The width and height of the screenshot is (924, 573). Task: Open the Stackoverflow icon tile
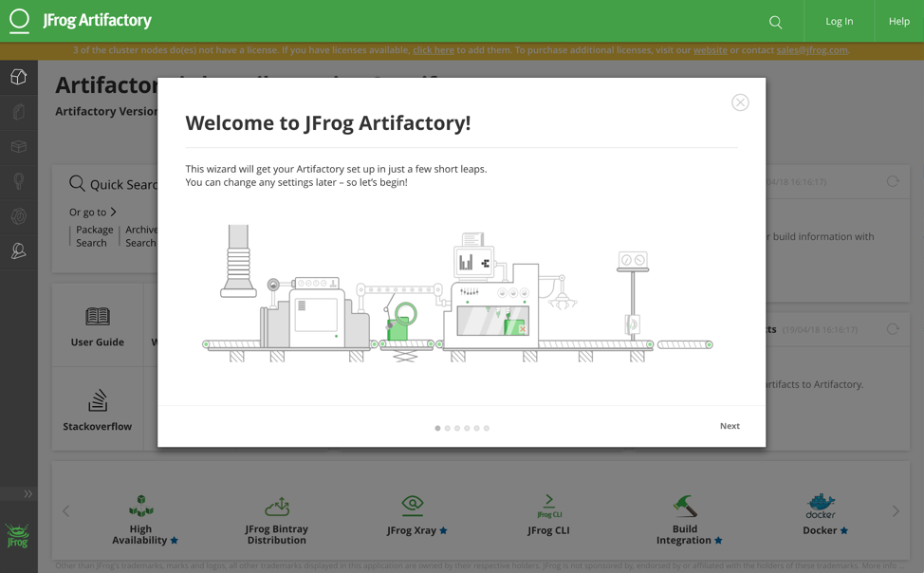pyautogui.click(x=98, y=400)
